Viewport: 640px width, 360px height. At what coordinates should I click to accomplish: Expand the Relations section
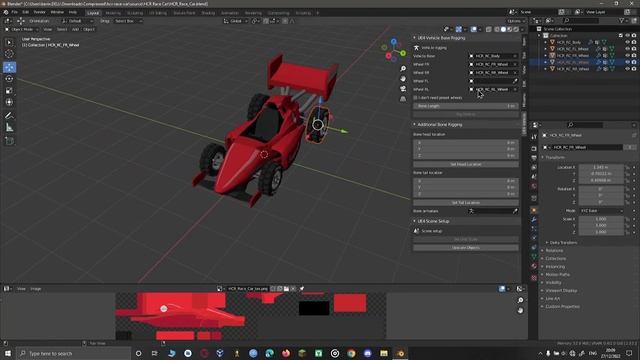tap(554, 251)
